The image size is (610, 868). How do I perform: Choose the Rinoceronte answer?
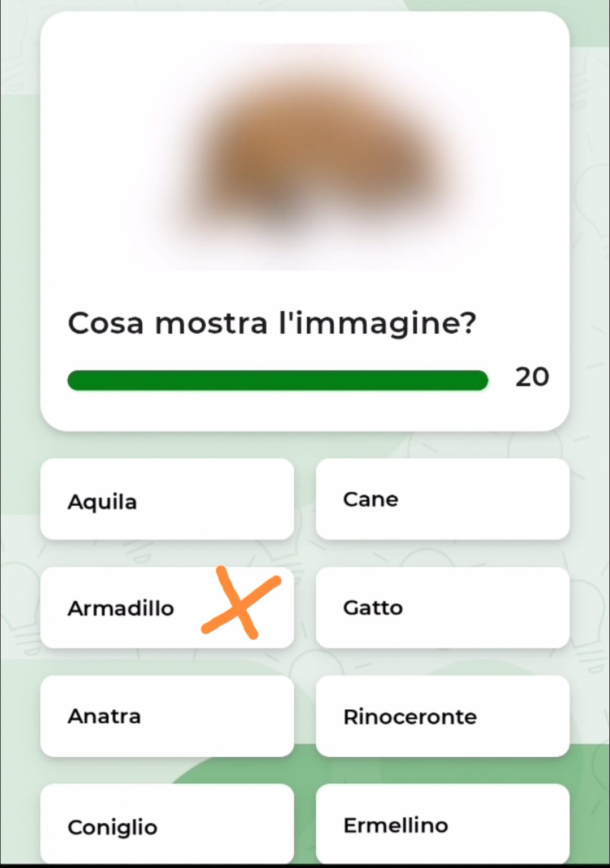[x=442, y=716]
